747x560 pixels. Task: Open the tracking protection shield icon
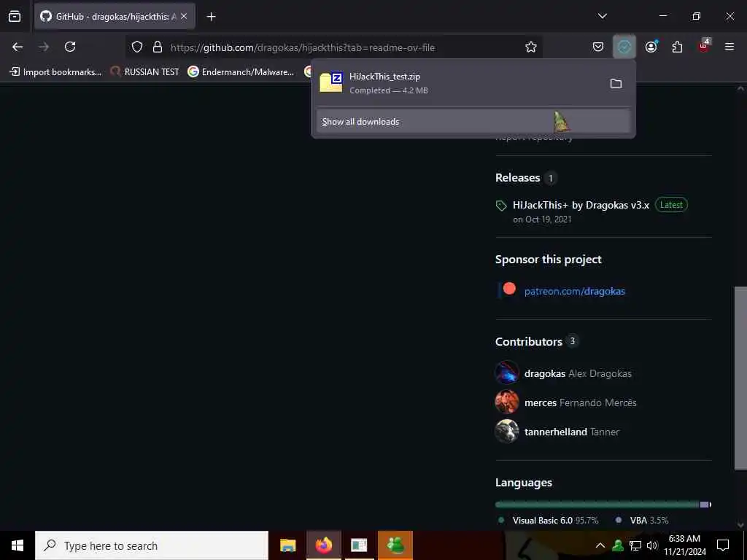click(137, 47)
